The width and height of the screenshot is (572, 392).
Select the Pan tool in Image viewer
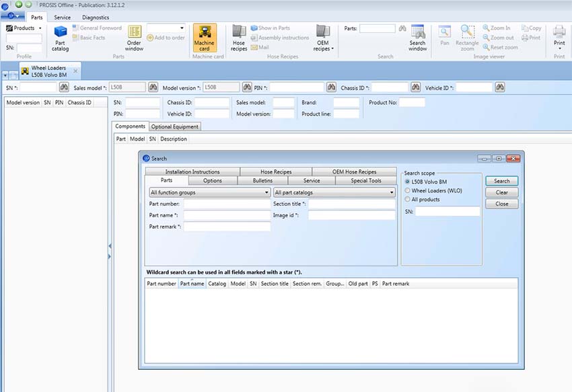pyautogui.click(x=444, y=36)
